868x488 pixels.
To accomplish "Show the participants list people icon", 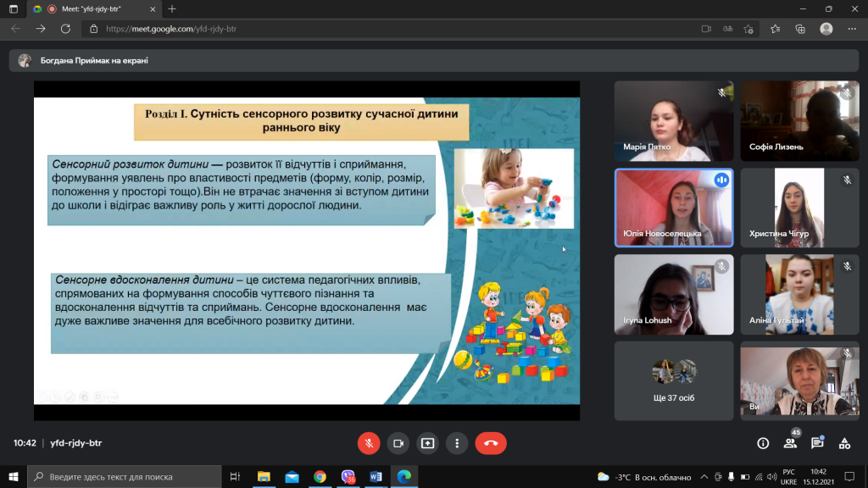I will pyautogui.click(x=790, y=443).
